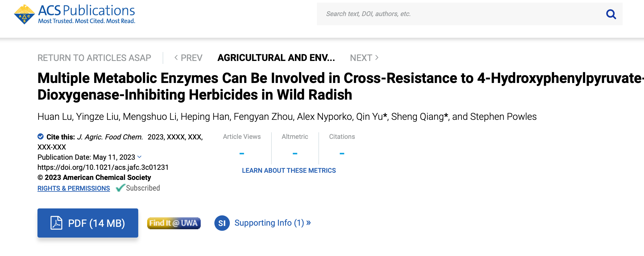Click the blue checkmark beside Cite this
This screenshot has height=256, width=644.
click(x=40, y=136)
